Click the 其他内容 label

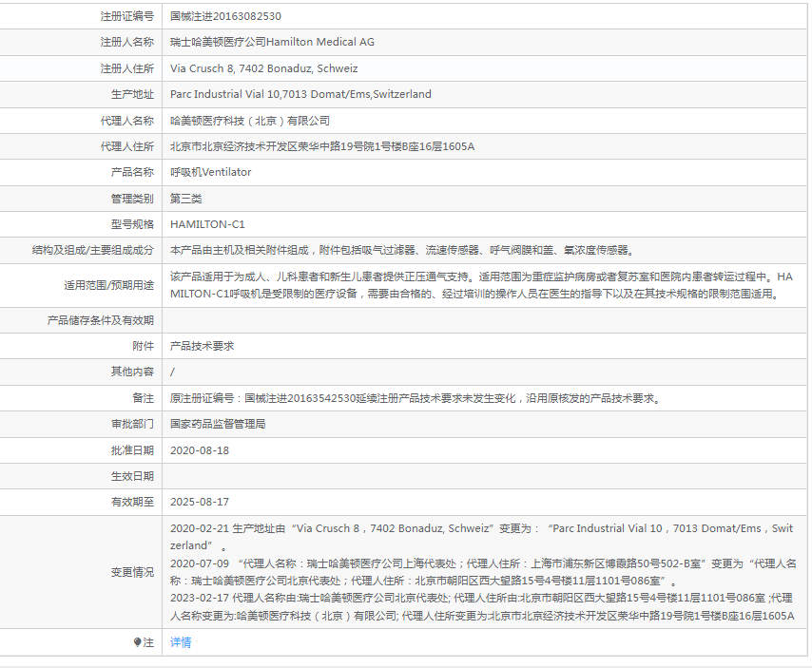[132, 372]
